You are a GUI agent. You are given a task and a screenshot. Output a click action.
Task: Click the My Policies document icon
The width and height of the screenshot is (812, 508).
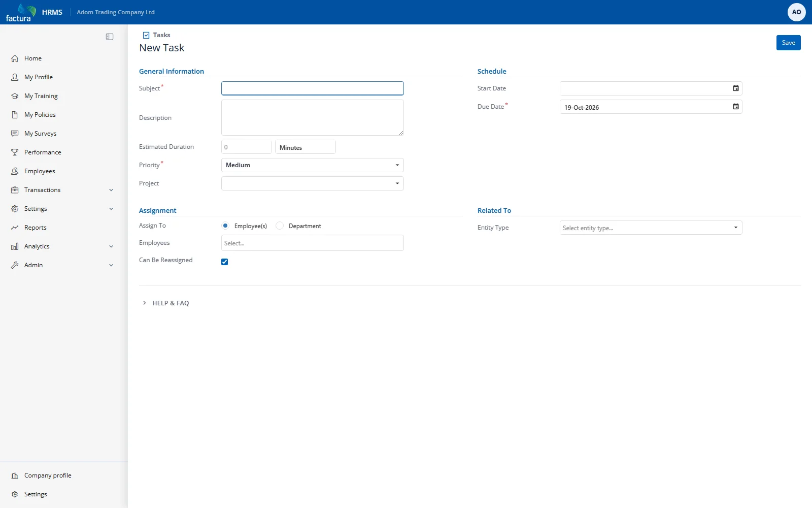coord(15,115)
